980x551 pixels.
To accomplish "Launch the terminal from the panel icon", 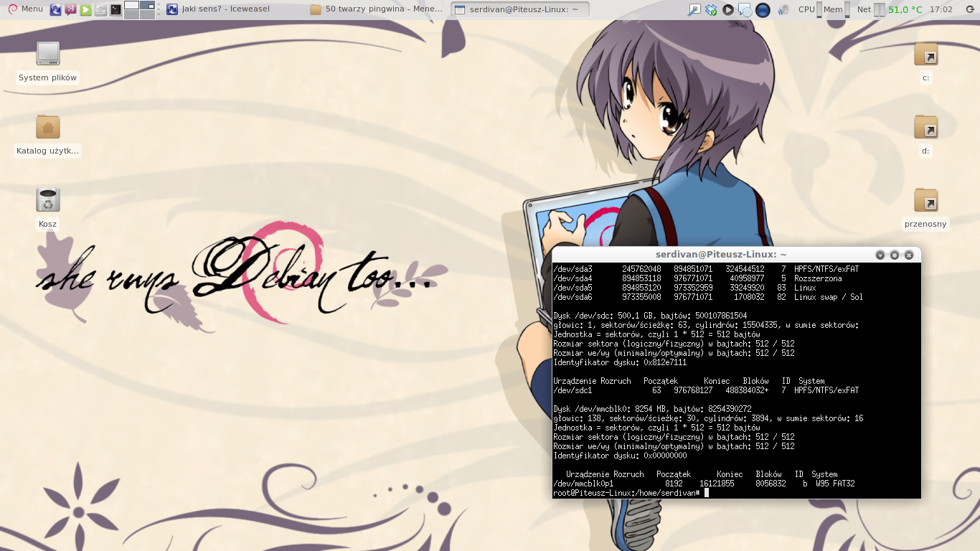I will pos(116,9).
